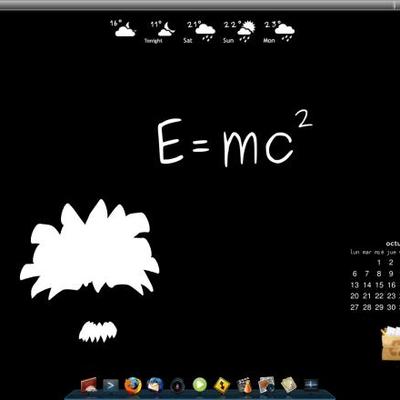Select the Sun 22° forecast
The width and height of the screenshot is (400, 400).
[x=239, y=32]
